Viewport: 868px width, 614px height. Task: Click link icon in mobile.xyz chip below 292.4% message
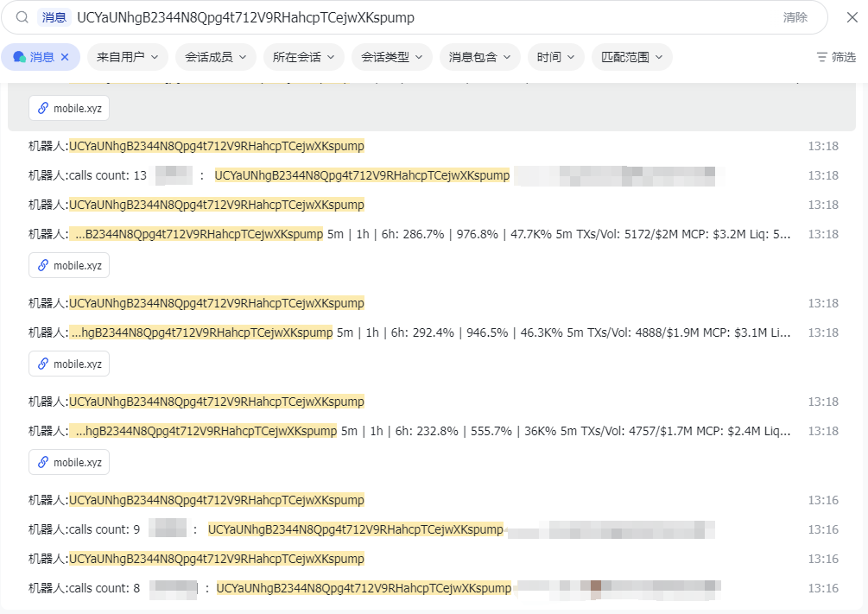42,364
